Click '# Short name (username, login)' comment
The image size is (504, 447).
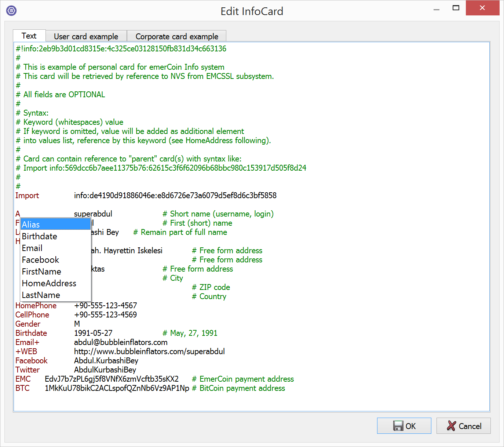[x=218, y=214]
